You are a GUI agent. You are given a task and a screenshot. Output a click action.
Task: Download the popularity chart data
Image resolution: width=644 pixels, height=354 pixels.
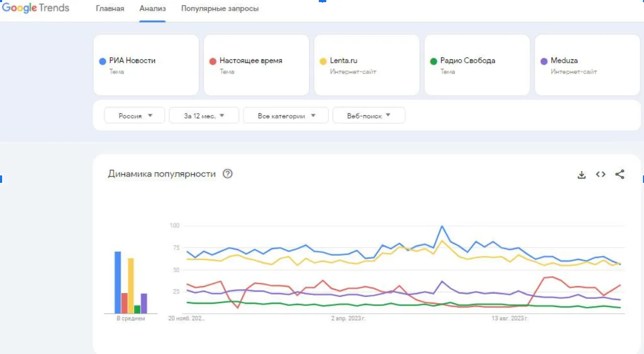[582, 174]
